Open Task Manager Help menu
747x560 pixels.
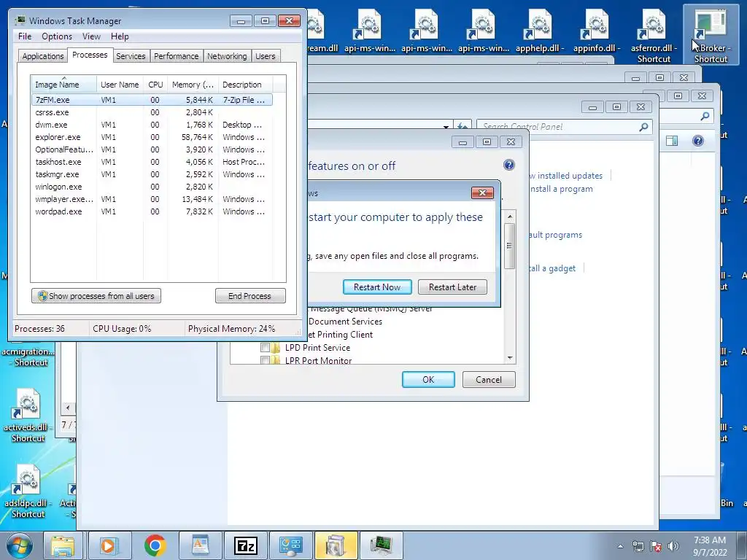coord(120,36)
